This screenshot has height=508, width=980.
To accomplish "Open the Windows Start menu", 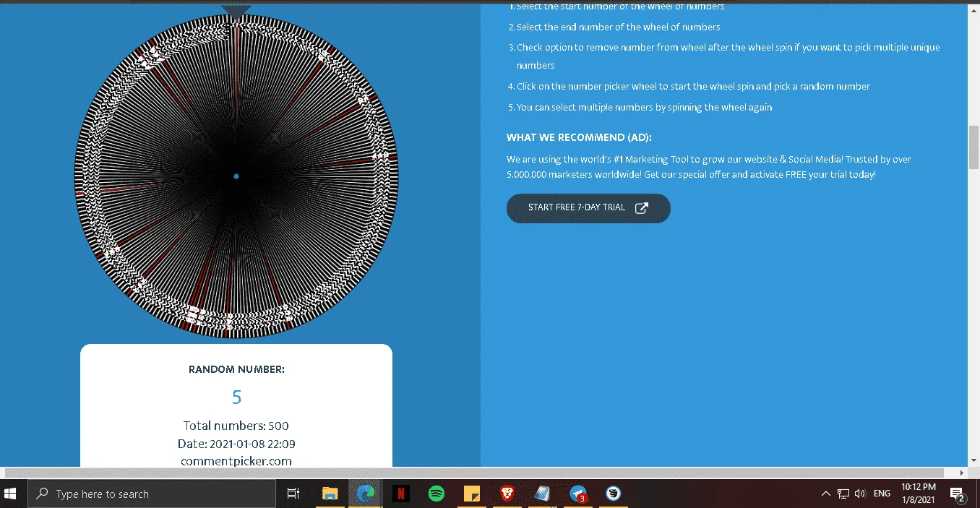I will coord(11,494).
